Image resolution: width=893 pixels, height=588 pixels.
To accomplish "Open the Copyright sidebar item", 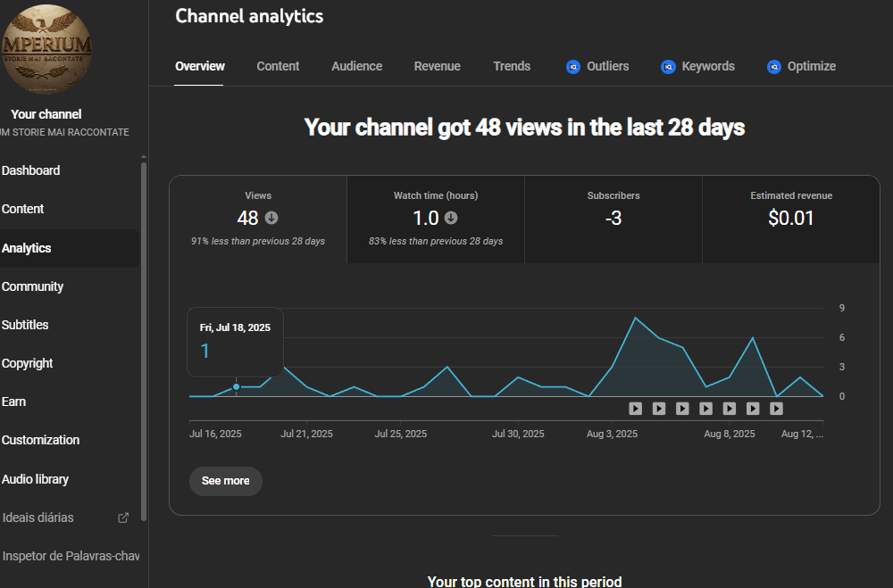I will 28,363.
